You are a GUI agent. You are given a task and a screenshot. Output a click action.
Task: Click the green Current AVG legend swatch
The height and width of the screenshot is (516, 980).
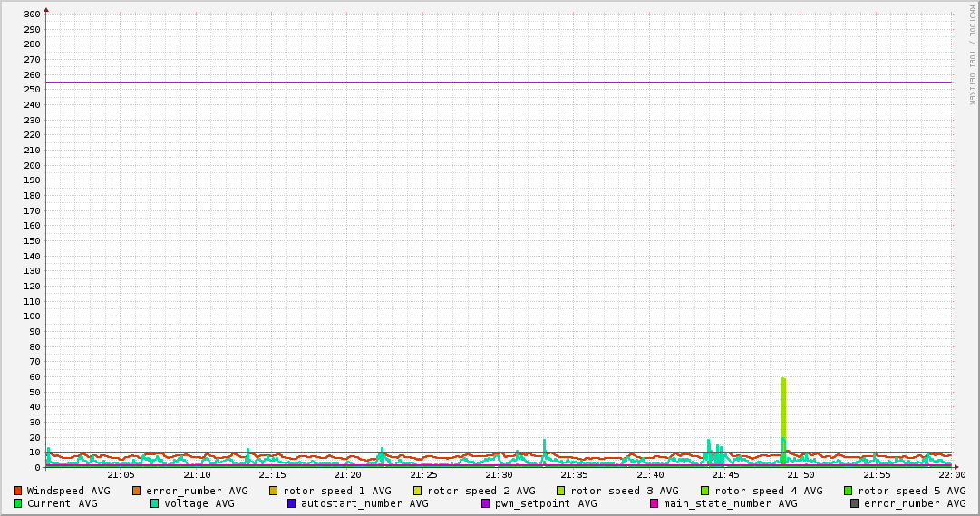point(17,503)
